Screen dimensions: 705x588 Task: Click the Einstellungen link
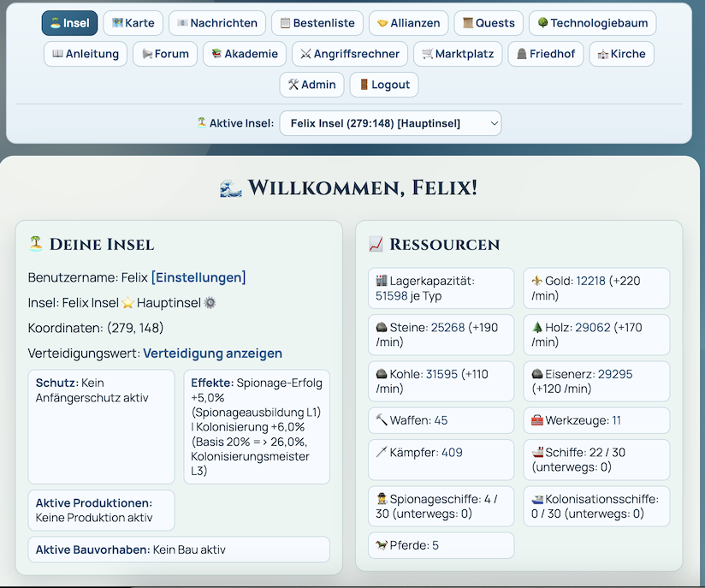tap(198, 277)
